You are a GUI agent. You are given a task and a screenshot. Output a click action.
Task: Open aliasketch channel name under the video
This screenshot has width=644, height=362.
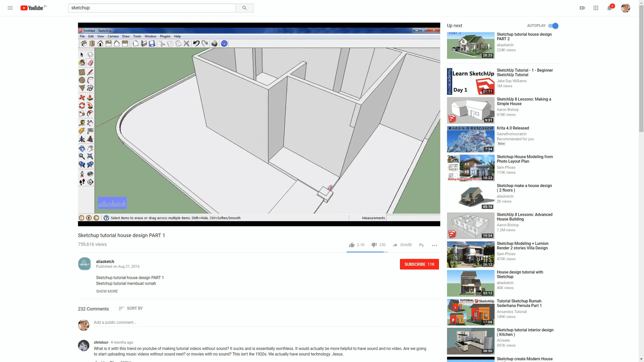pos(105,261)
